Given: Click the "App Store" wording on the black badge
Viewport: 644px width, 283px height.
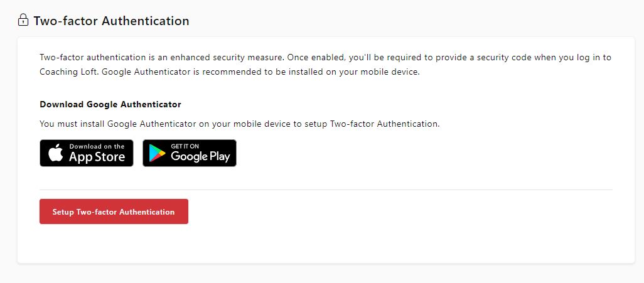Looking at the screenshot, I should pyautogui.click(x=97, y=157).
